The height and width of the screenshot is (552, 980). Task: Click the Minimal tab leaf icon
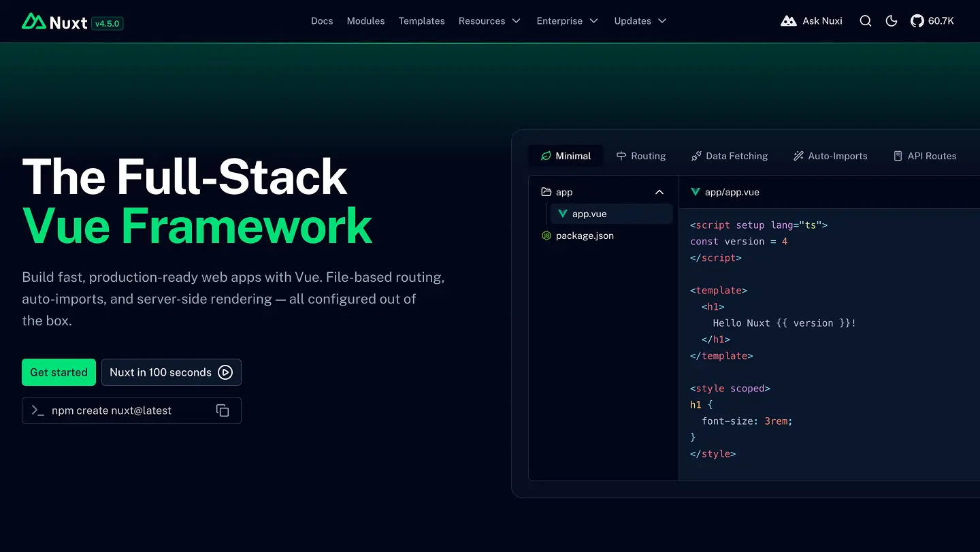tap(546, 156)
